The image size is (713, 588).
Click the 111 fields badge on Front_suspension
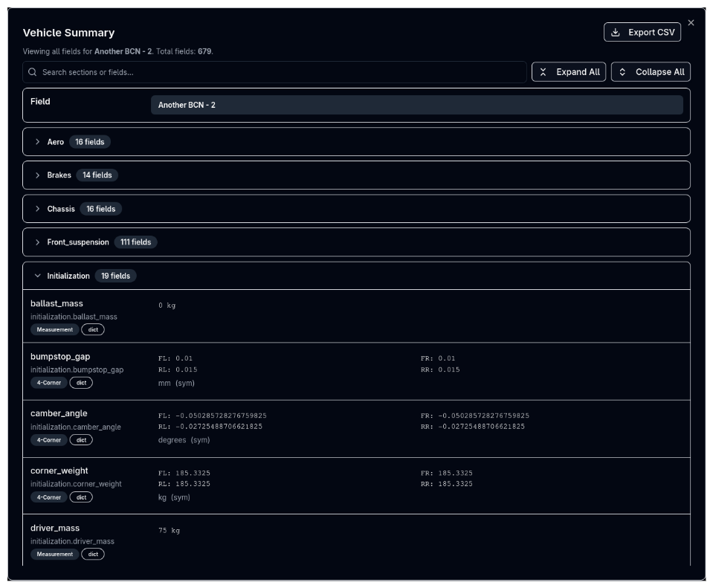[136, 242]
